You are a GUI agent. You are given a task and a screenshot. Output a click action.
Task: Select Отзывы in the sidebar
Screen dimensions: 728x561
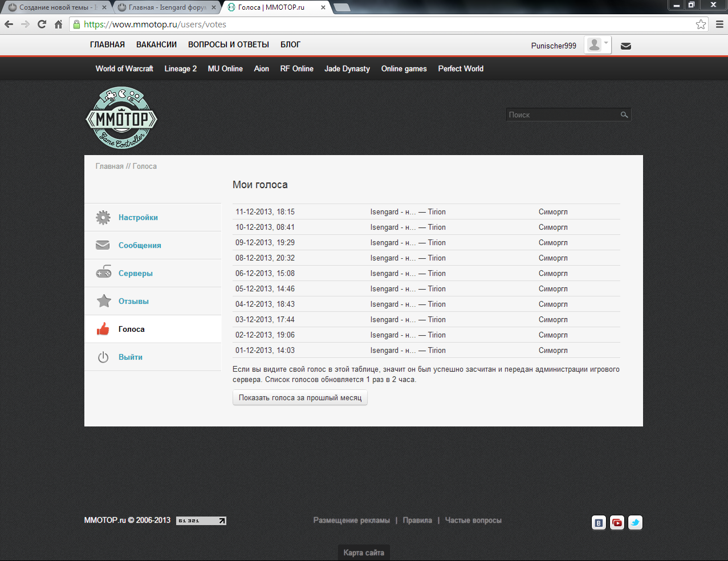[x=133, y=301]
